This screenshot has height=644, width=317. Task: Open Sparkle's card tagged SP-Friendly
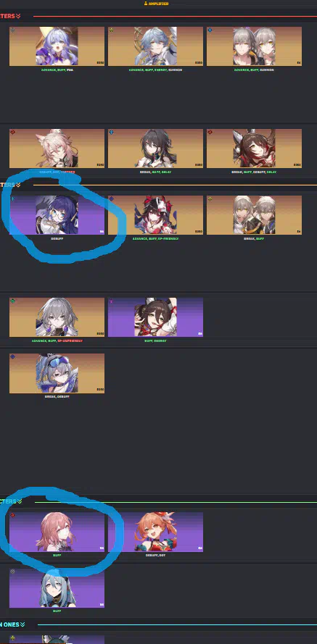coord(155,215)
